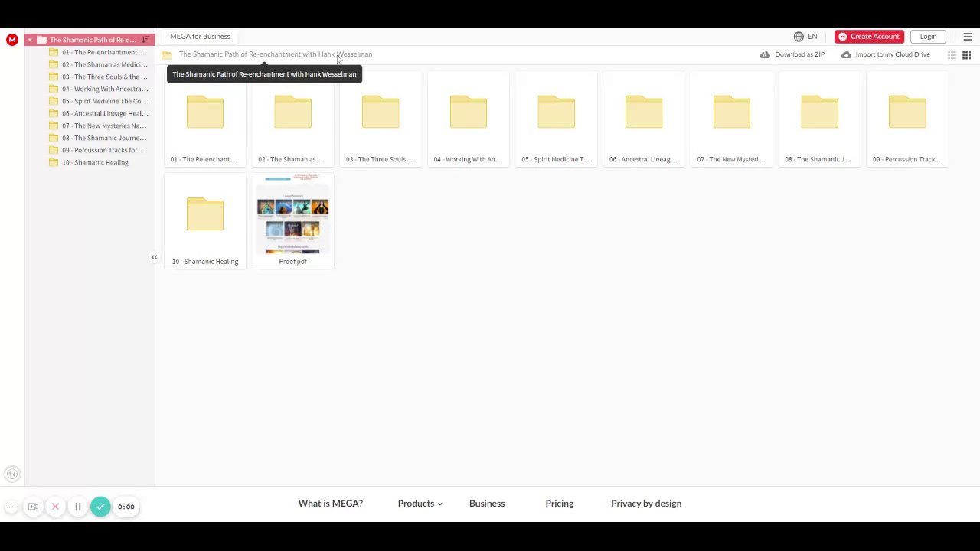The image size is (980, 551).
Task: Expand the Products footer dropdown
Action: pos(420,504)
